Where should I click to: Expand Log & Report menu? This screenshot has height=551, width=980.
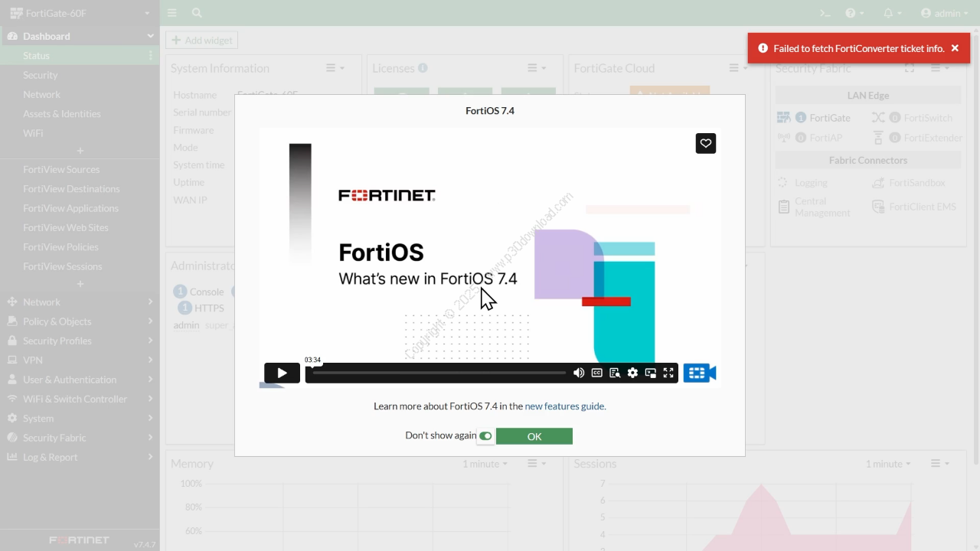[80, 457]
